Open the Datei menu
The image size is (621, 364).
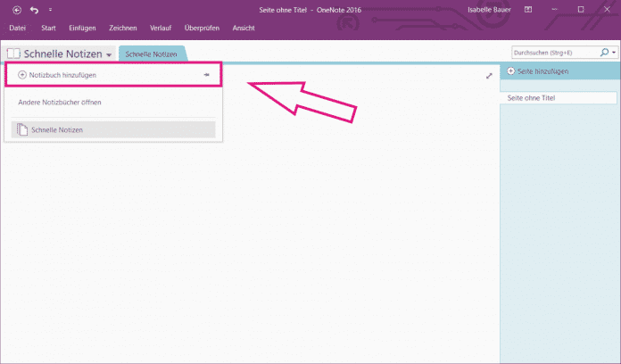click(18, 29)
